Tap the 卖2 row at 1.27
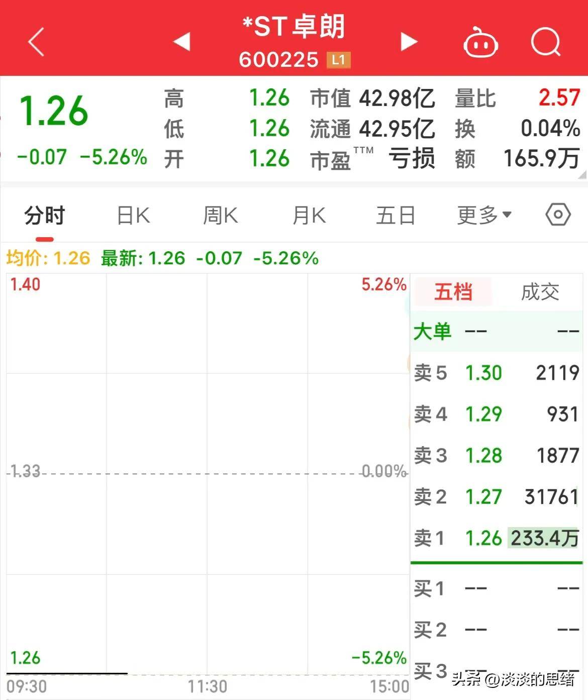The height and width of the screenshot is (700, 588). pyautogui.click(x=497, y=496)
